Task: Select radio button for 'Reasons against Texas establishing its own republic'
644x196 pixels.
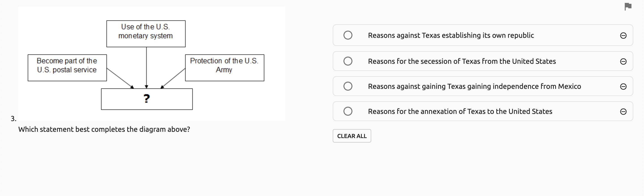Action: tap(348, 35)
